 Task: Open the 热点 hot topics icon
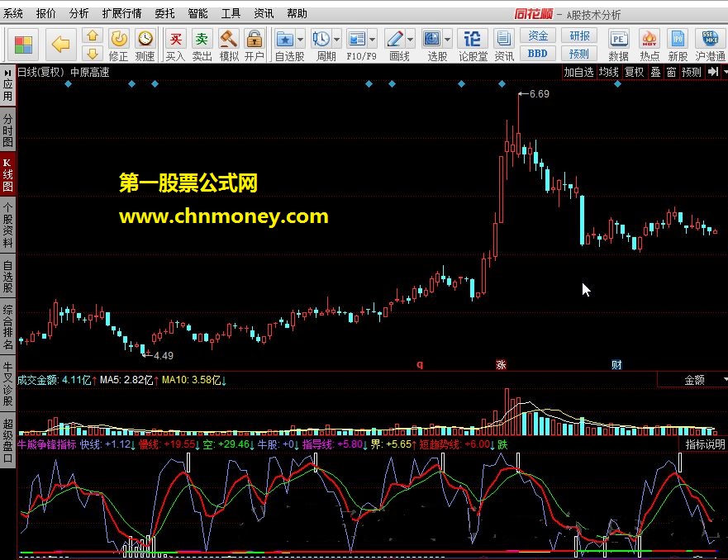point(649,39)
